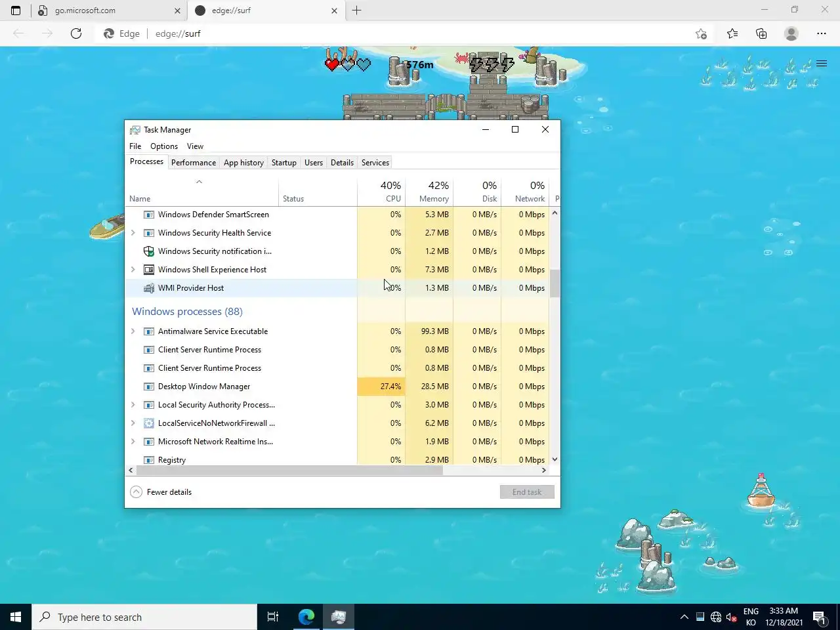Open Edge settings and more menu
Image resolution: width=840 pixels, height=630 pixels.
(x=822, y=33)
